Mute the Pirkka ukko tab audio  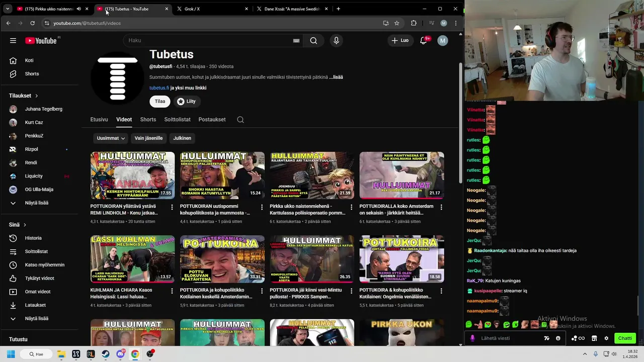79,9
